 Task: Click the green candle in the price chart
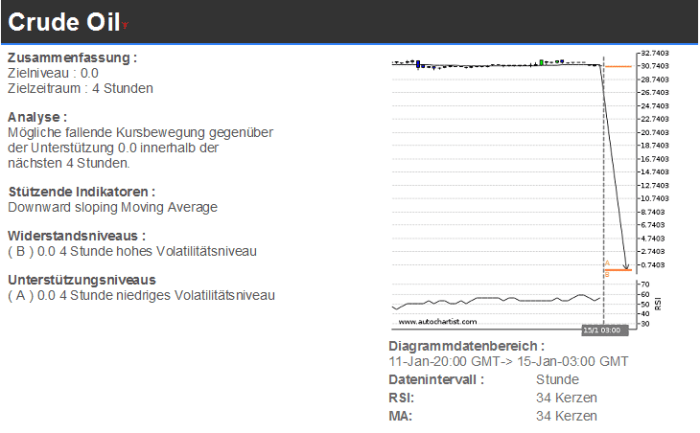coord(541,62)
